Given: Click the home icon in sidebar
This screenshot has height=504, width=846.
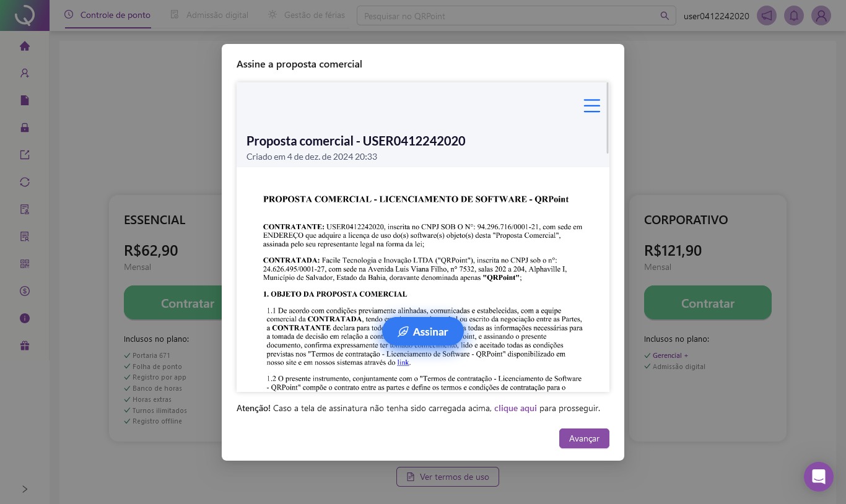Looking at the screenshot, I should pos(25,46).
